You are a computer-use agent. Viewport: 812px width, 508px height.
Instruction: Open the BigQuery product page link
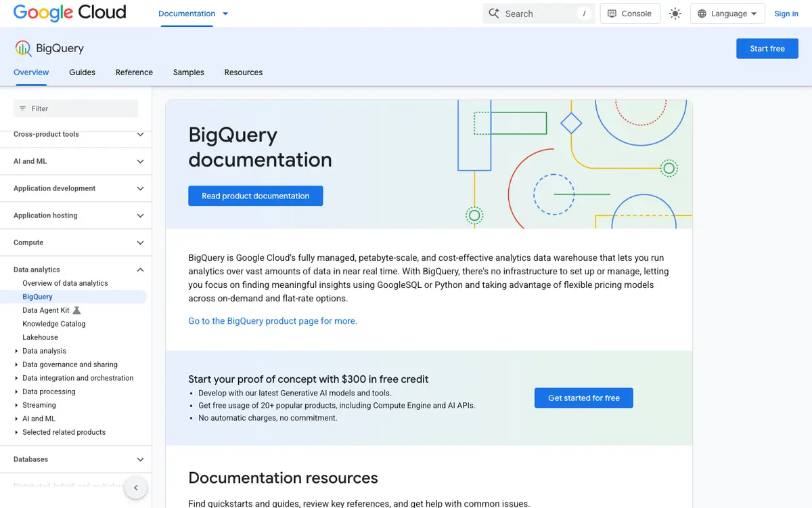tap(273, 321)
